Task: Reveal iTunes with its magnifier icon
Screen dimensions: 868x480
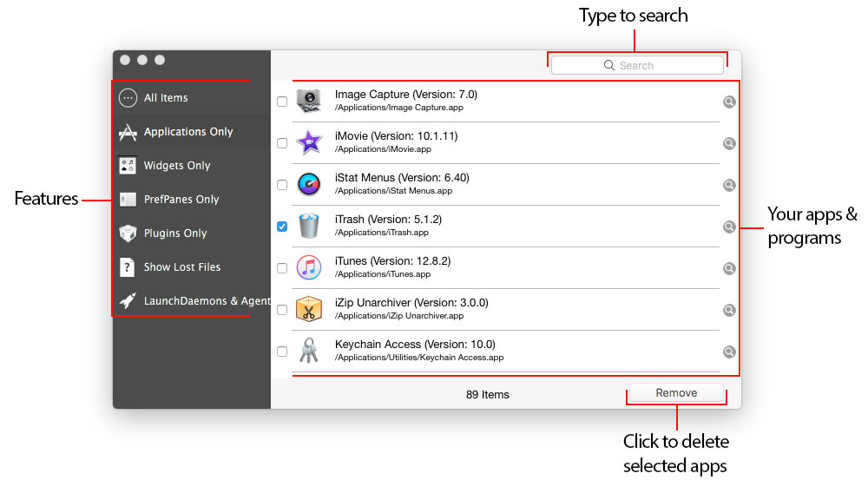Action: pos(729,268)
